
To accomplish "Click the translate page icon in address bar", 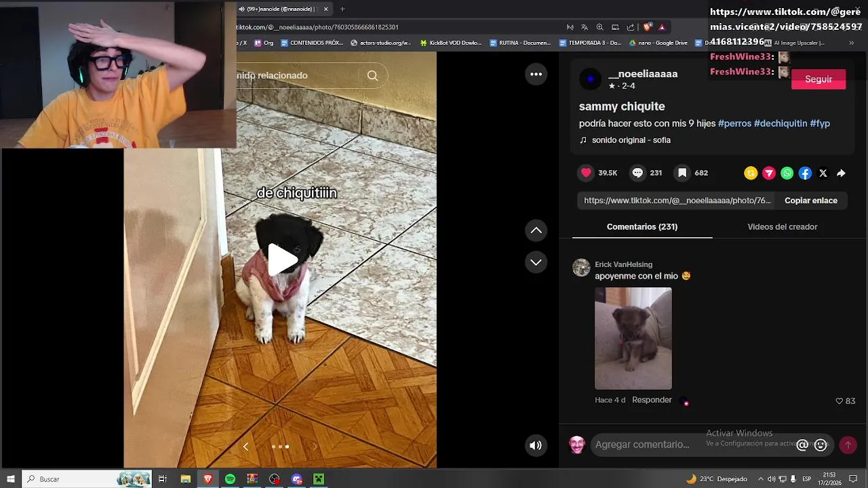I will coord(585,27).
